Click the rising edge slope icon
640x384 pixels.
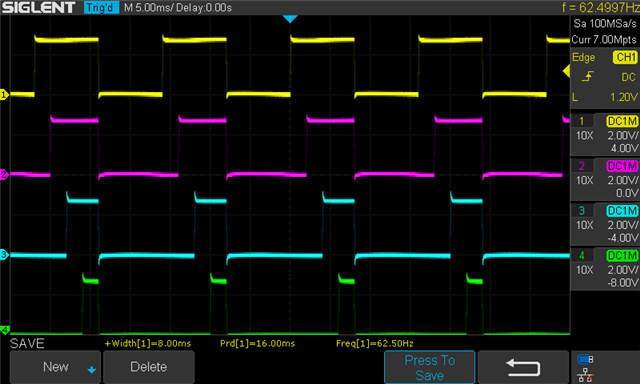pyautogui.click(x=587, y=76)
